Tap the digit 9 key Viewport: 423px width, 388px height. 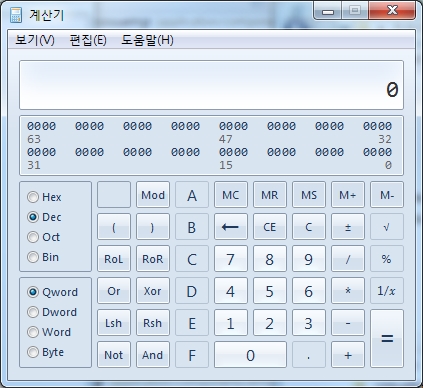[x=309, y=259]
